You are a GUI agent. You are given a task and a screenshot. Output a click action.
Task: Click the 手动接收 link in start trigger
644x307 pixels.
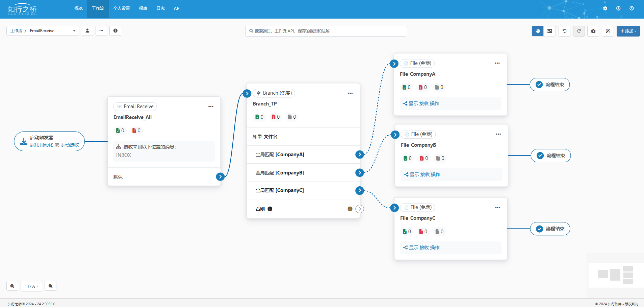click(70, 145)
